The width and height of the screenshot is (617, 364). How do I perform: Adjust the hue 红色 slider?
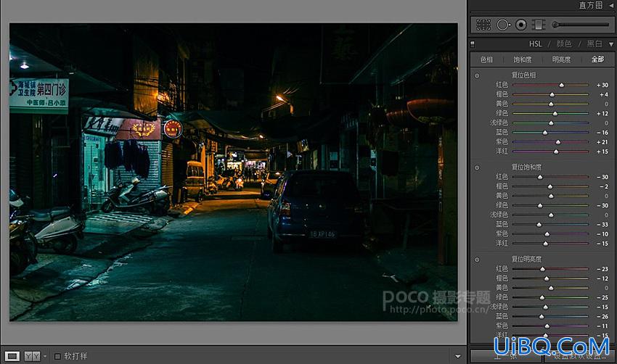pos(562,85)
